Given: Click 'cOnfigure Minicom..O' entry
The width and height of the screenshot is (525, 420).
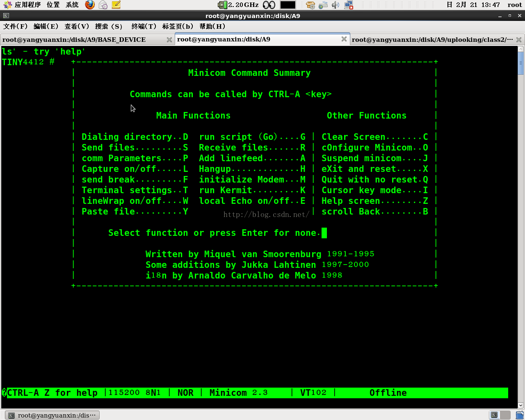Looking at the screenshot, I should coord(375,148).
